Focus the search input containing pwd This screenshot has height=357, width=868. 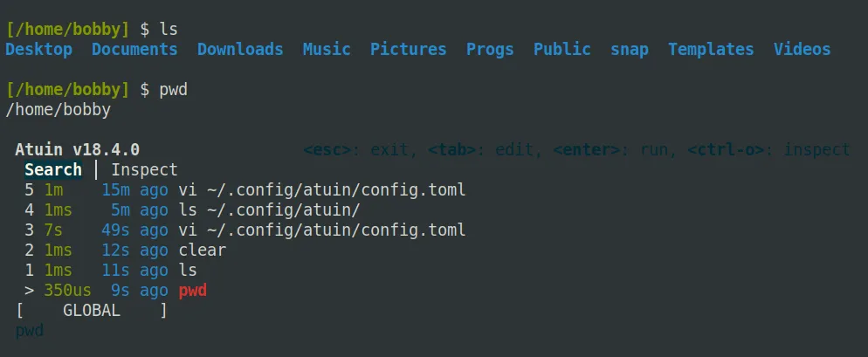click(30, 330)
